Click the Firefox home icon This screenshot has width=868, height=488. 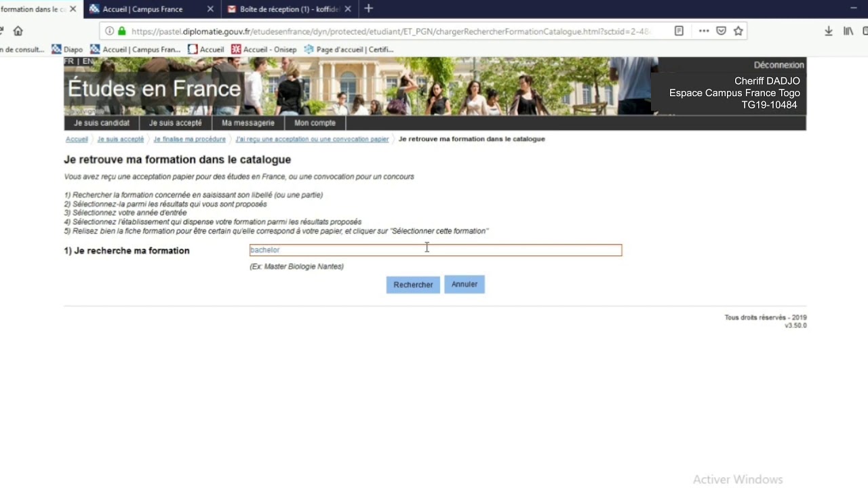point(18,31)
